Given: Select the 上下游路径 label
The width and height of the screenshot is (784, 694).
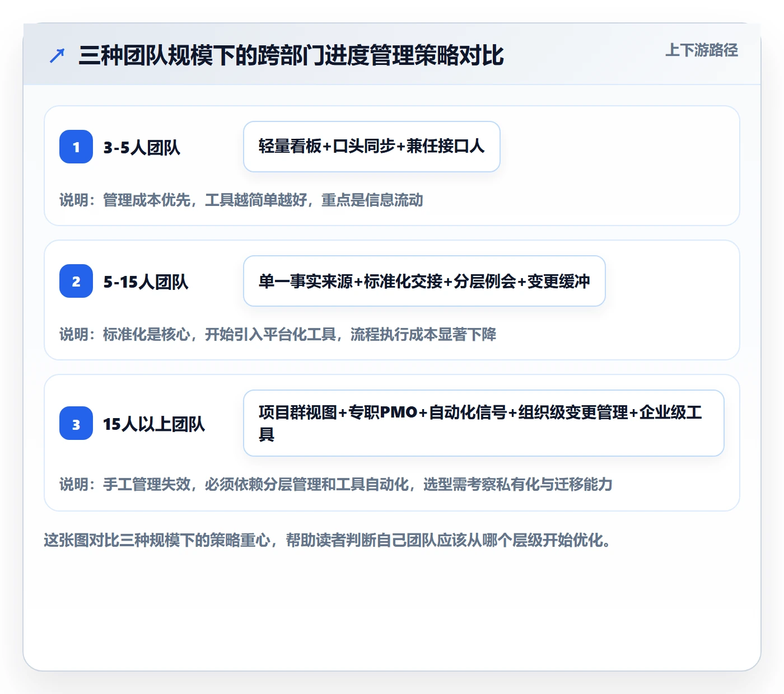Looking at the screenshot, I should [702, 50].
